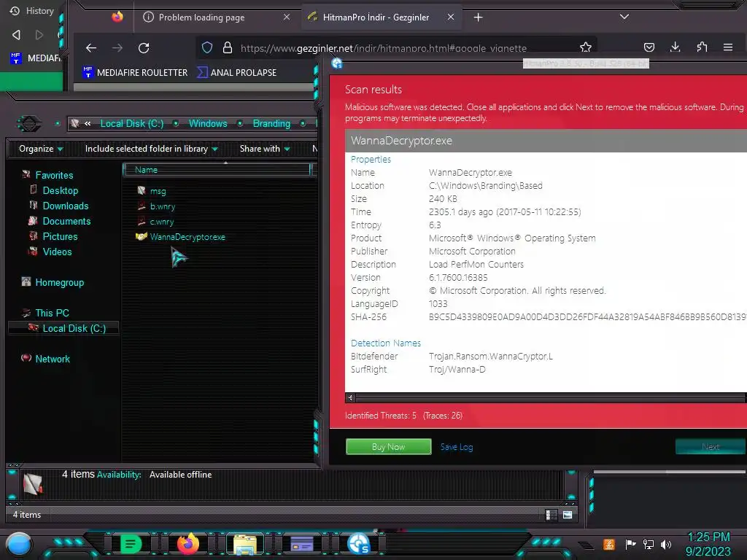Click Local Disk (C:) in breadcrumb path
This screenshot has width=747, height=560.
(132, 123)
